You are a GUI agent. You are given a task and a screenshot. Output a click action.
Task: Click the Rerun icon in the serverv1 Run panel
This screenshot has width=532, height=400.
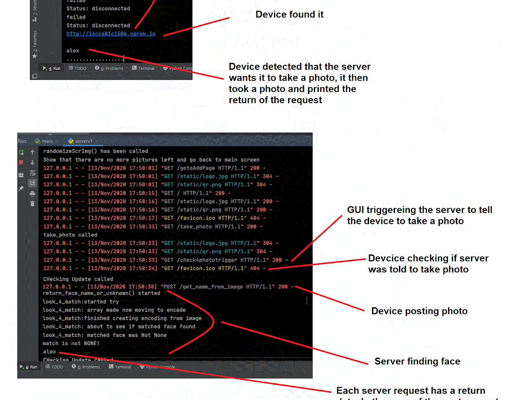point(21,152)
